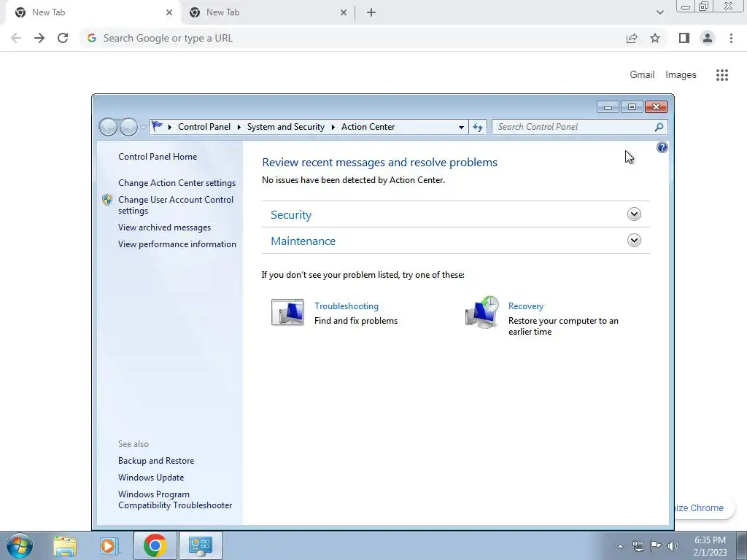This screenshot has height=560, width=747.
Task: Open Chrome side panel
Action: (684, 38)
